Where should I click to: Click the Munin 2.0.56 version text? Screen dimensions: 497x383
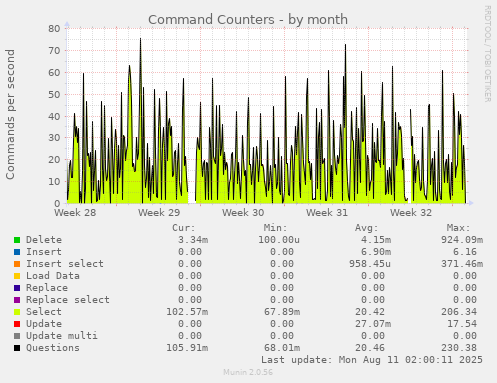click(x=248, y=372)
